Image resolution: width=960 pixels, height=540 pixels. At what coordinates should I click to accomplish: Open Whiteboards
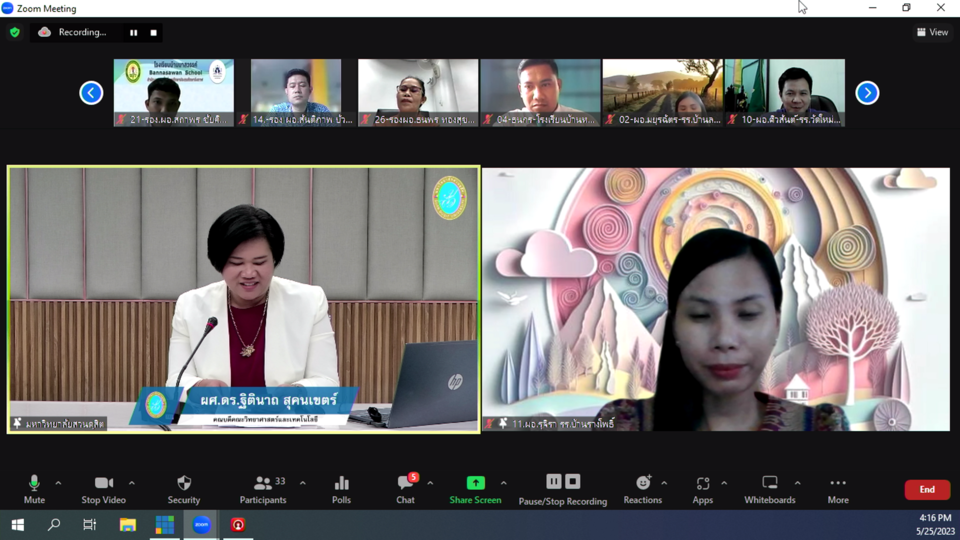[769, 489]
